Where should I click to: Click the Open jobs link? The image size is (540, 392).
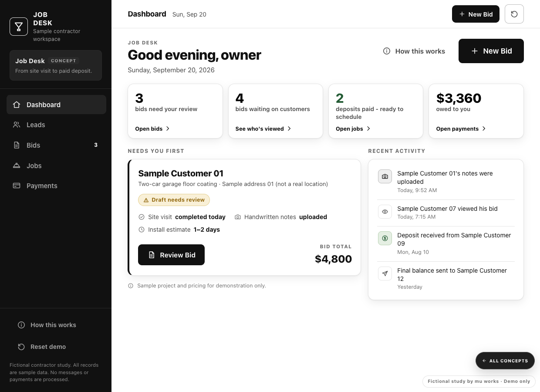click(353, 128)
